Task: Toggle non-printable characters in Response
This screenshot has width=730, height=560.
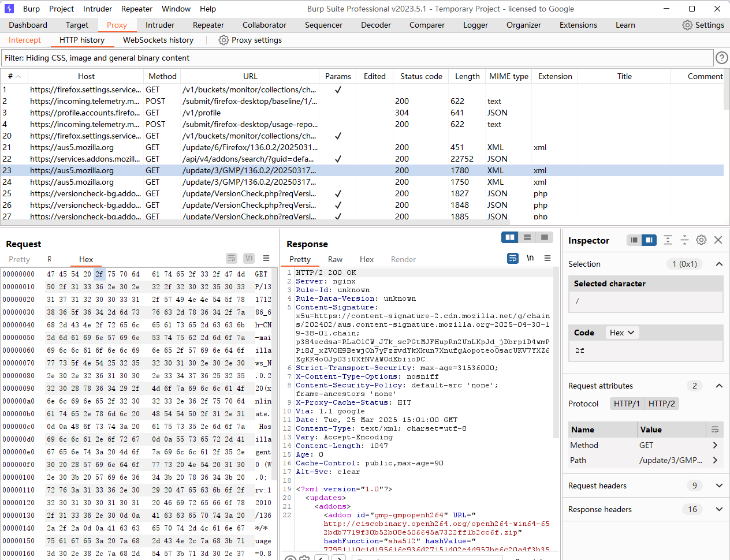Action: (530, 258)
